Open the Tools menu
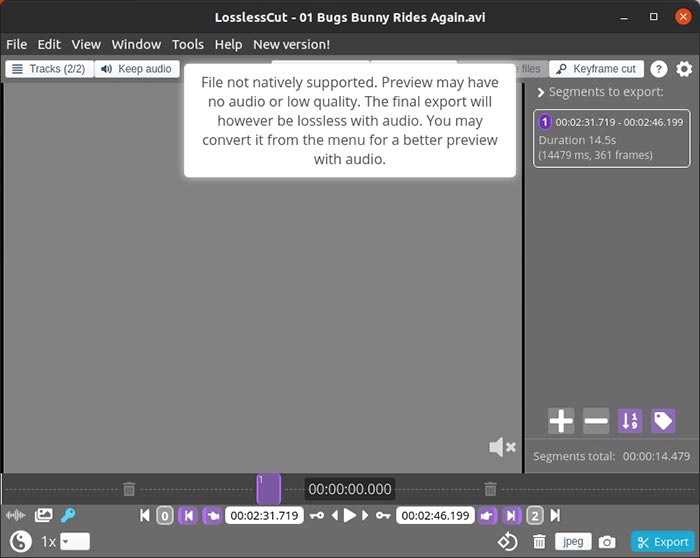Screen dimensions: 700x558 tap(188, 45)
